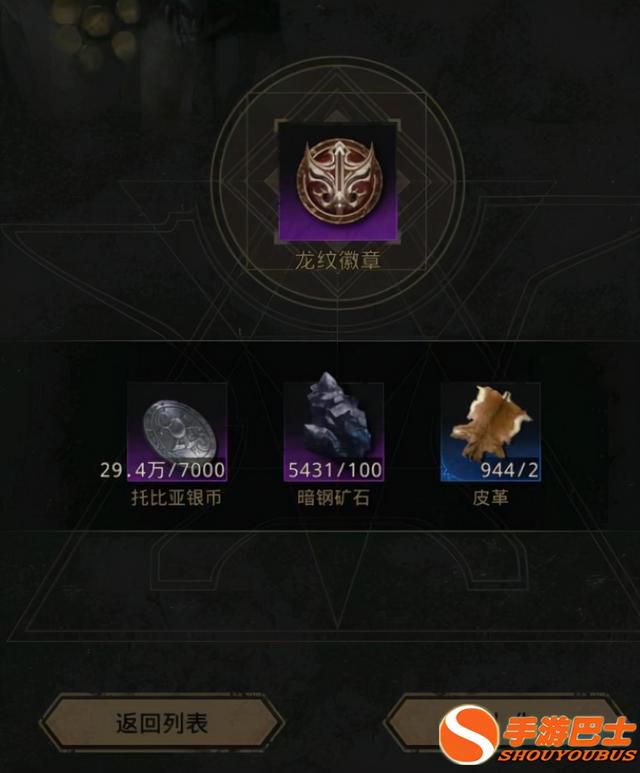The image size is (640, 773).
Task: Click the SHOUYOUBUS text under logo
Action: pyautogui.click(x=568, y=756)
